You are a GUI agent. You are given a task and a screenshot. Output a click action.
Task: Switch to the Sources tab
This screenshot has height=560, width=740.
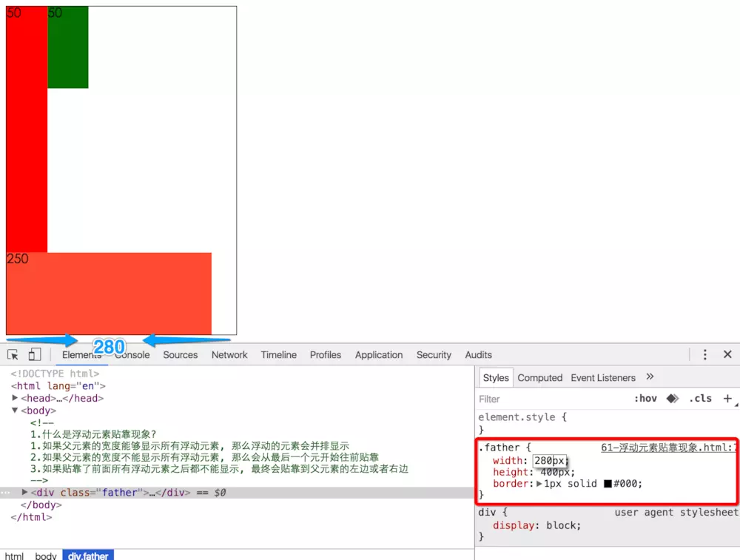click(x=181, y=355)
